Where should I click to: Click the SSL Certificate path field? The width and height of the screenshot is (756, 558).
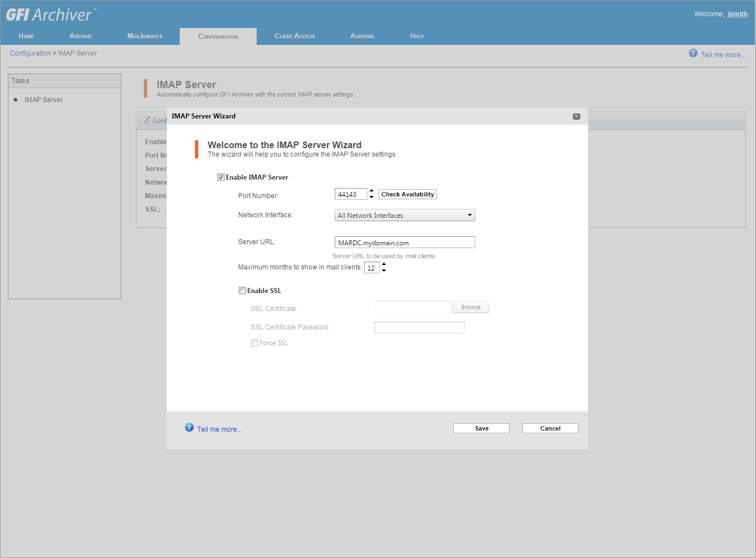[413, 307]
